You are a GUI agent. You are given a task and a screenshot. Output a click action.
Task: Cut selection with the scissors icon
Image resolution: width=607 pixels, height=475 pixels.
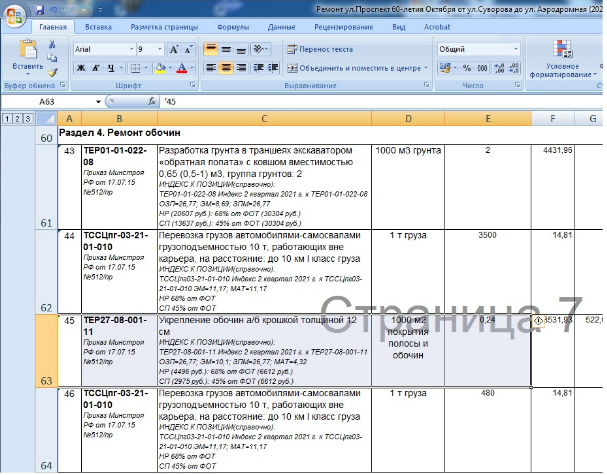52,44
